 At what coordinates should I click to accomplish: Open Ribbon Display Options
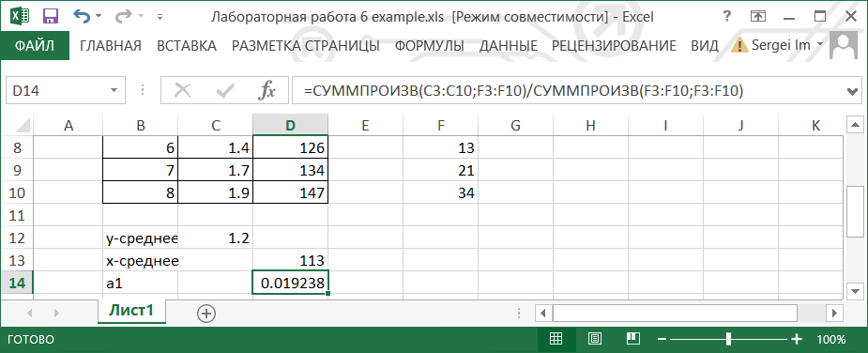[x=758, y=17]
